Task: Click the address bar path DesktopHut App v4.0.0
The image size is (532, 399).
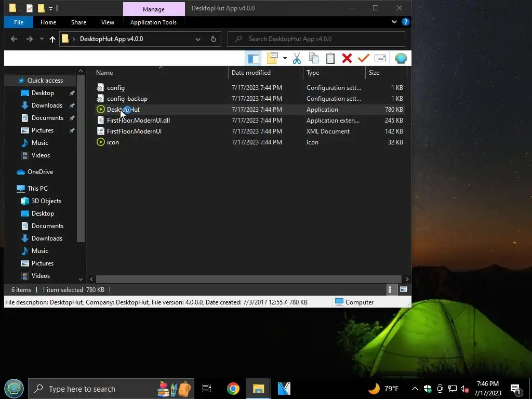Action: (x=111, y=39)
